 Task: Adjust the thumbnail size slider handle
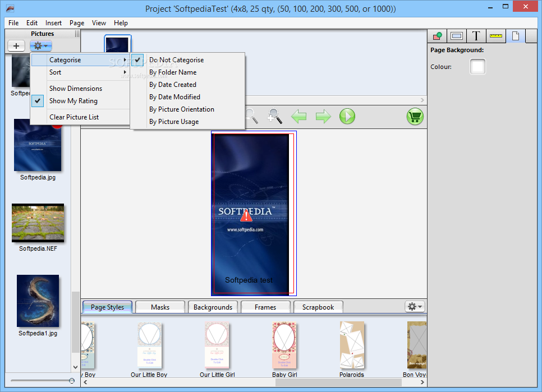click(72, 381)
